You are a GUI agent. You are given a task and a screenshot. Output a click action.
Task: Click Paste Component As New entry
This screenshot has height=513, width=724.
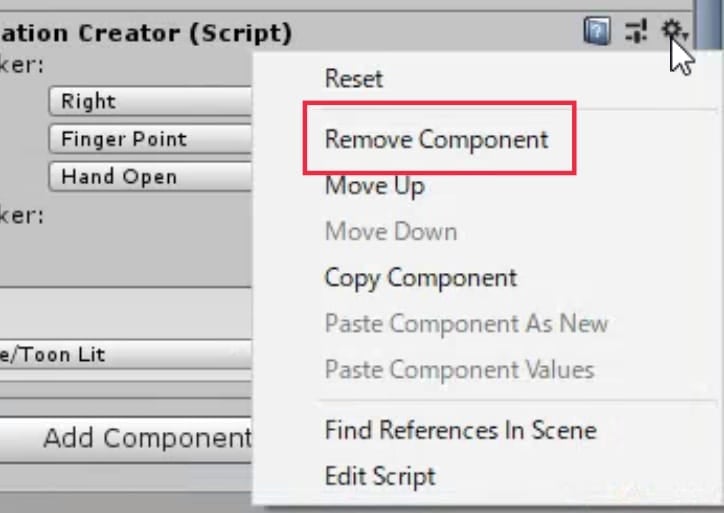(466, 324)
